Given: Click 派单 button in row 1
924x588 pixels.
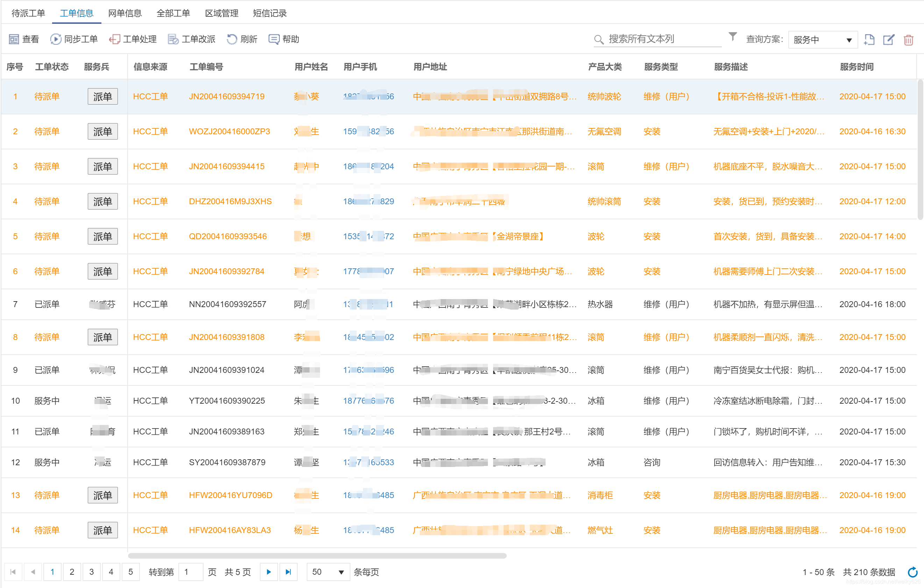Looking at the screenshot, I should click(x=102, y=96).
